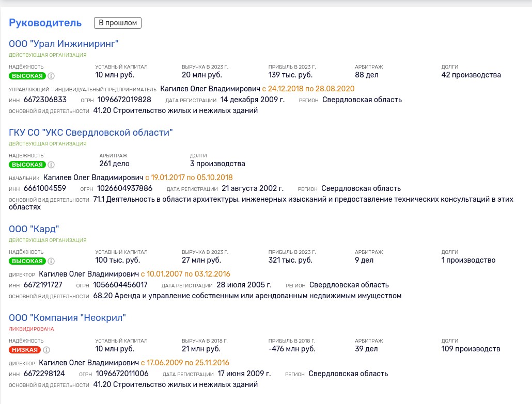Viewport: 532px width, 404px height.
Task: Click the date range 'с 19.01.2017 по 05.10.2018'
Action: pyautogui.click(x=189, y=177)
